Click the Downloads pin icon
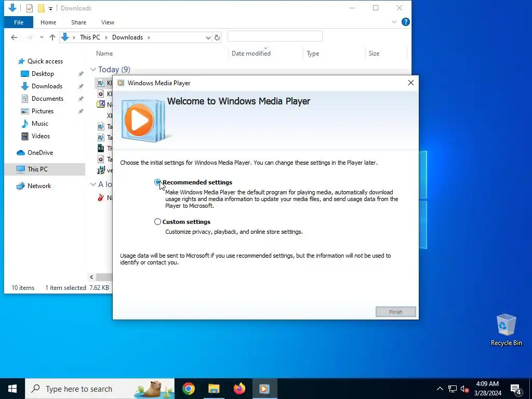 tap(81, 86)
